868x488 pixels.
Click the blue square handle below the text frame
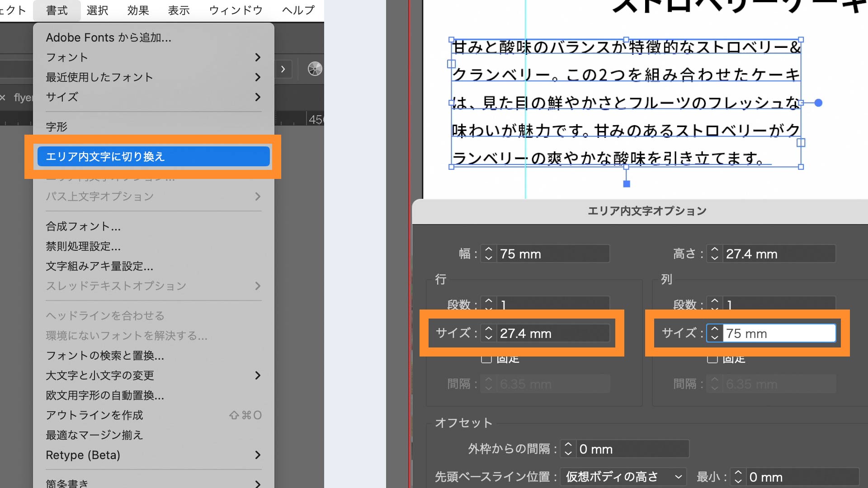point(627,184)
